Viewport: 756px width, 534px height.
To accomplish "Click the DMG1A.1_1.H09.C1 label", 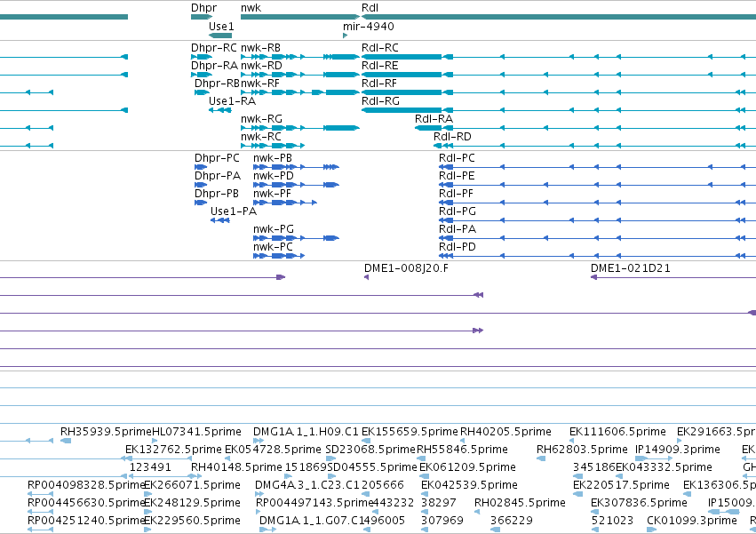I will [306, 432].
